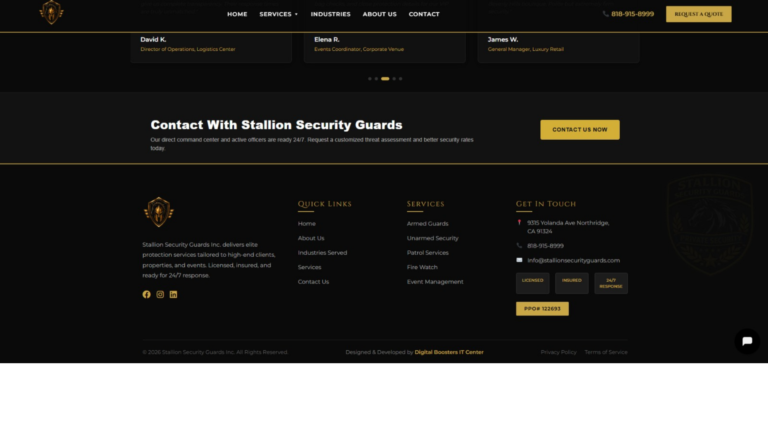Open Services under Quick Links
This screenshot has width=768, height=432.
(x=310, y=267)
